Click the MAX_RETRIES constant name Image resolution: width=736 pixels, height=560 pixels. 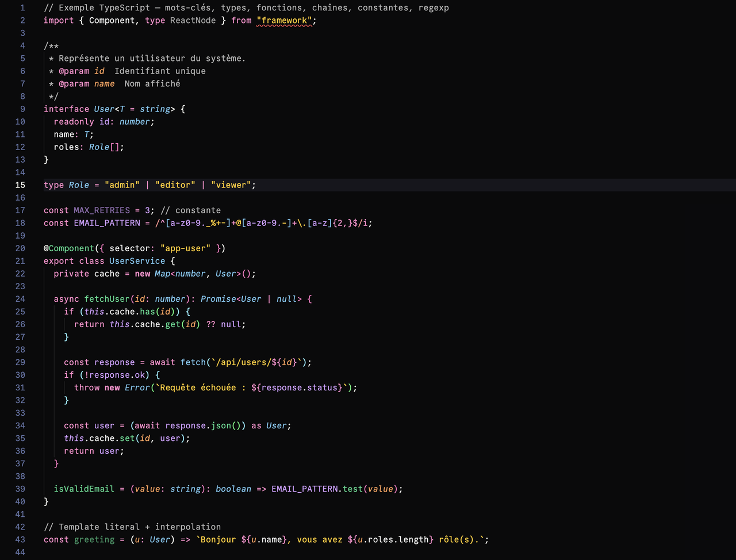pos(102,210)
